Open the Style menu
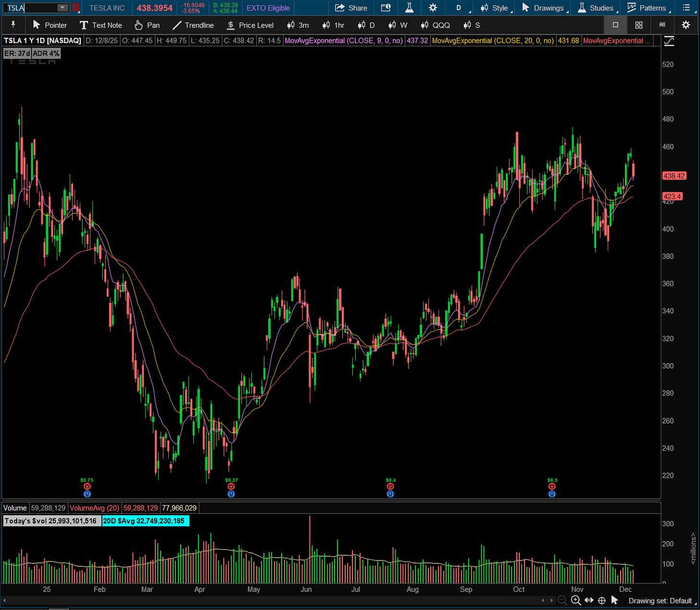 pos(495,8)
